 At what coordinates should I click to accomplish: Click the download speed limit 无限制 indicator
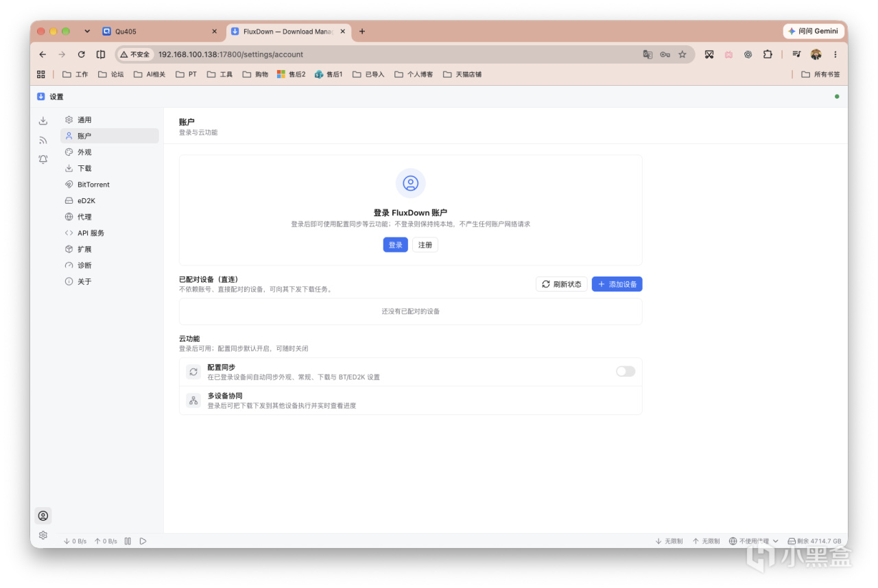669,541
